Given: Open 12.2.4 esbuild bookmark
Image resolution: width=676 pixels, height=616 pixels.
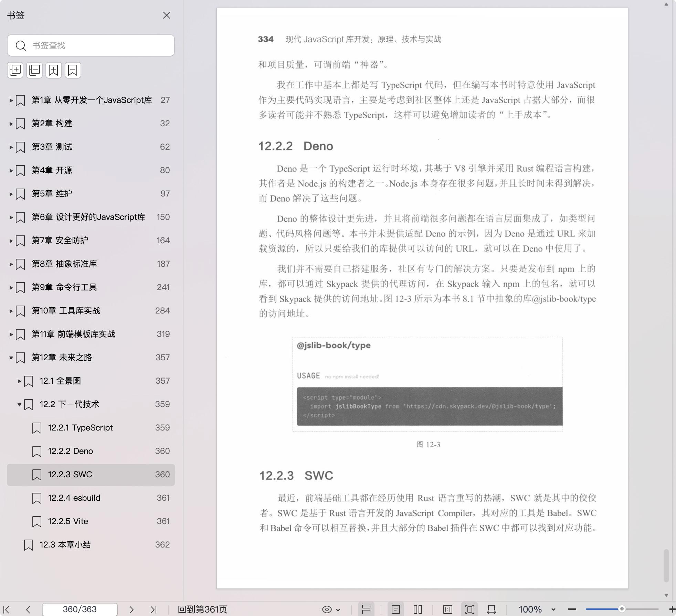Looking at the screenshot, I should point(91,498).
